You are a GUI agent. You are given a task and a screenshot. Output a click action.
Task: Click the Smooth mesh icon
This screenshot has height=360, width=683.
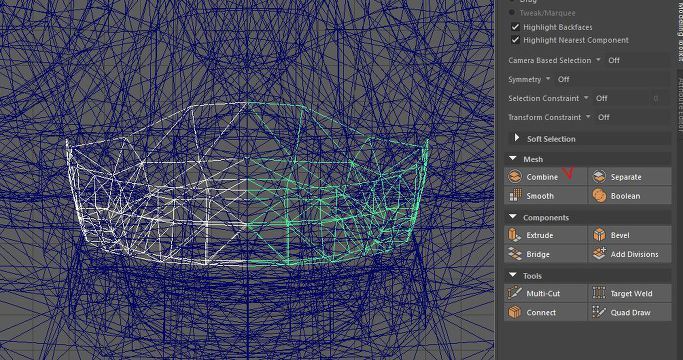515,196
